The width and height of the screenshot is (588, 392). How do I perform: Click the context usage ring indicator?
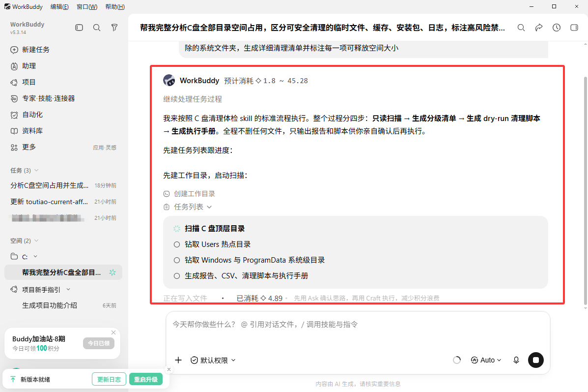click(x=457, y=360)
